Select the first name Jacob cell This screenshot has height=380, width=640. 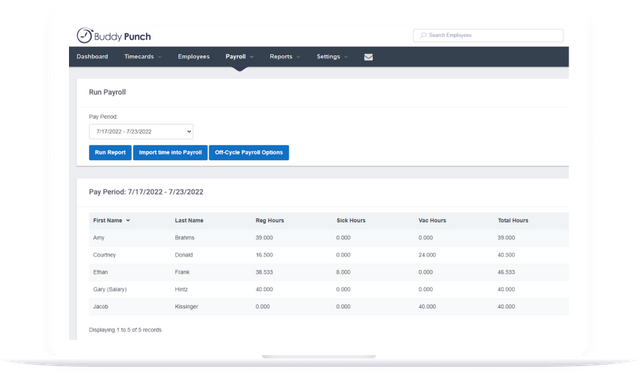pos(100,307)
